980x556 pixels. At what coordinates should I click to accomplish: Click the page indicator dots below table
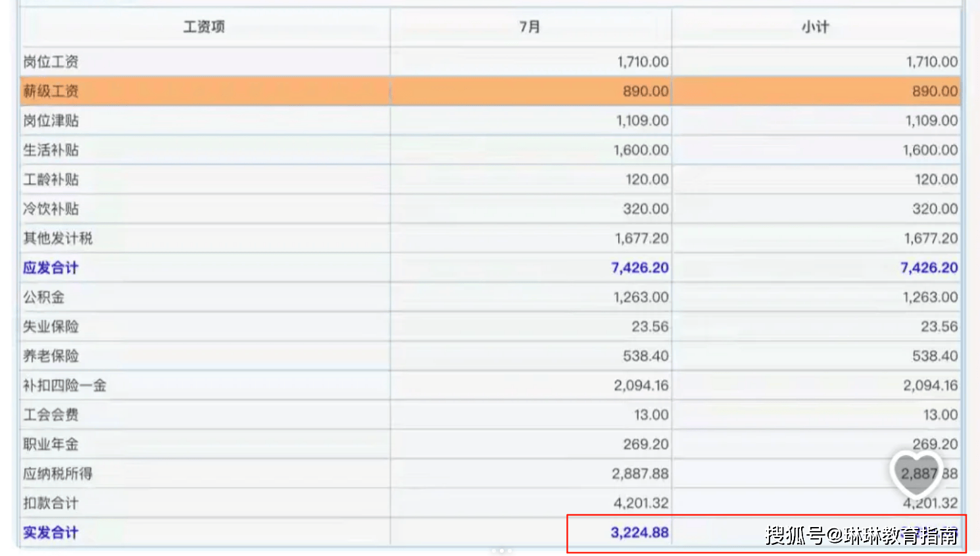click(x=501, y=550)
